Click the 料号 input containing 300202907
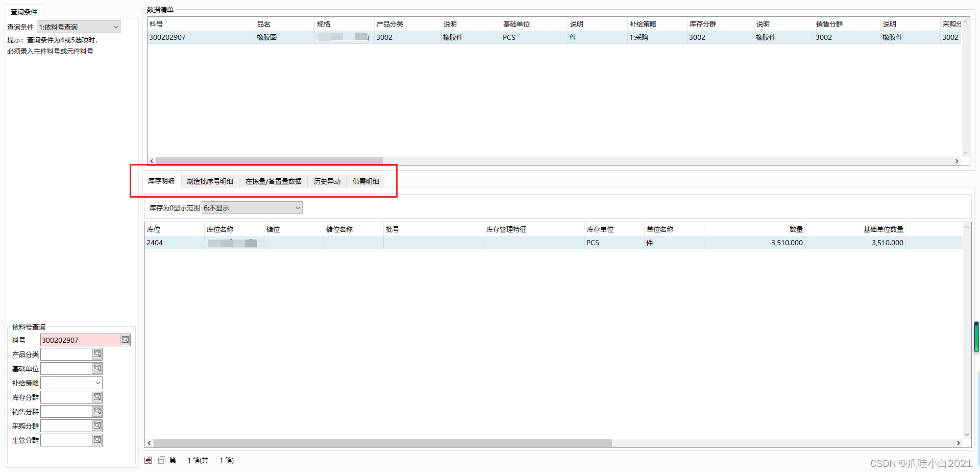980x473 pixels. click(81, 340)
